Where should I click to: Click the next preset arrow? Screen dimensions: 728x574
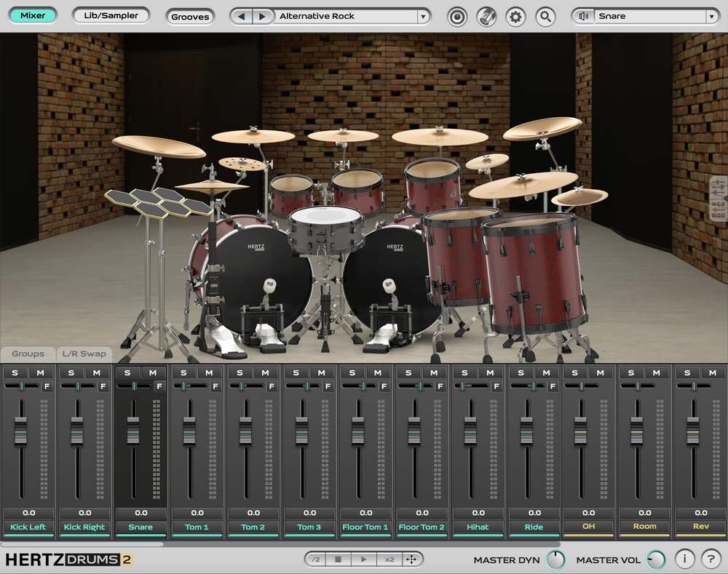pyautogui.click(x=262, y=15)
